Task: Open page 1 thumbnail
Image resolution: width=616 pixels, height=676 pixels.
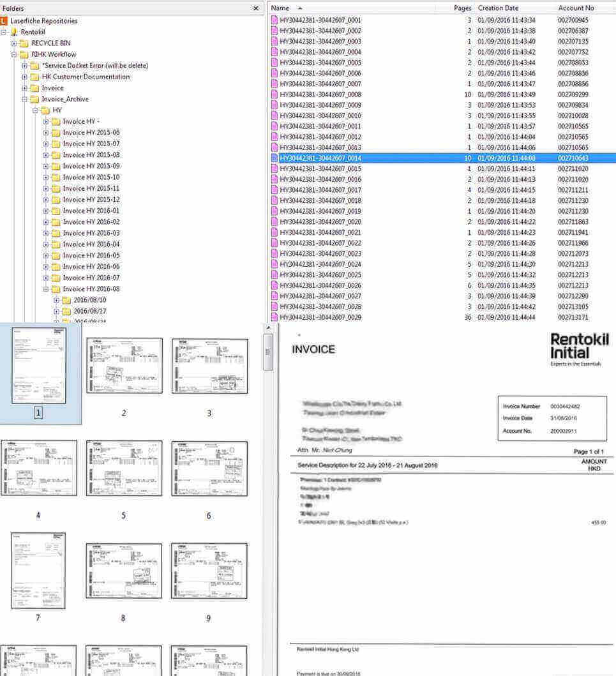Action: pyautogui.click(x=39, y=366)
